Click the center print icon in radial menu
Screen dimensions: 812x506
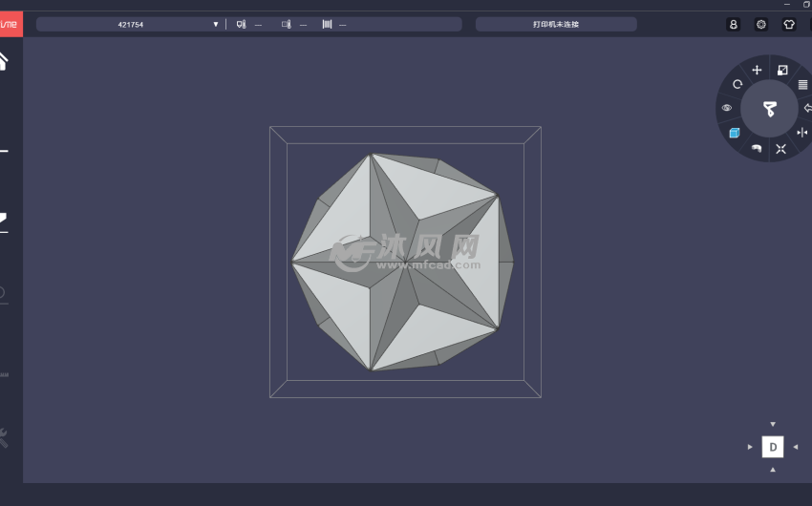point(770,109)
